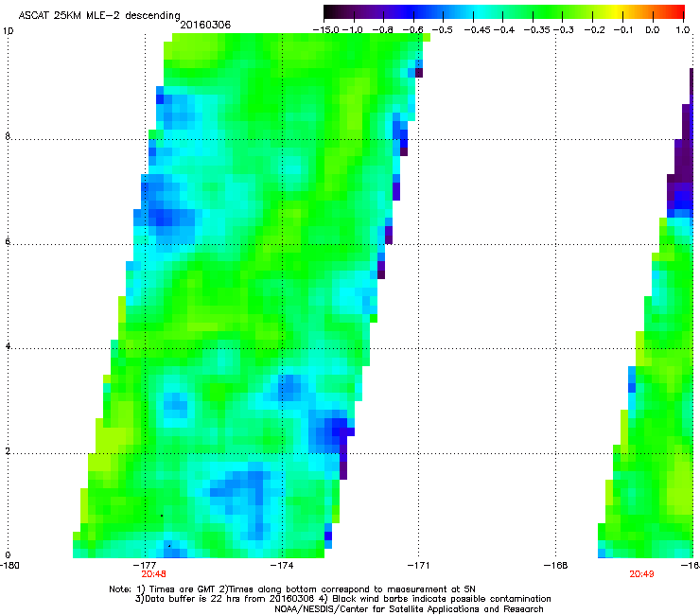The width and height of the screenshot is (700, 615).
Task: Click the '-0.5' color scale label
Action: (x=443, y=29)
